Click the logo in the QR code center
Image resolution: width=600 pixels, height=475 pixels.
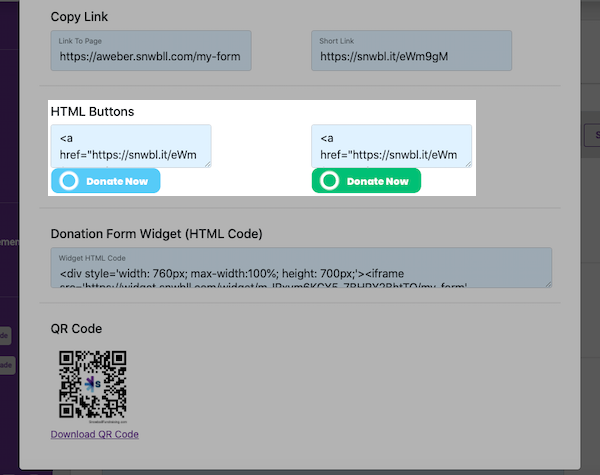pos(93,386)
